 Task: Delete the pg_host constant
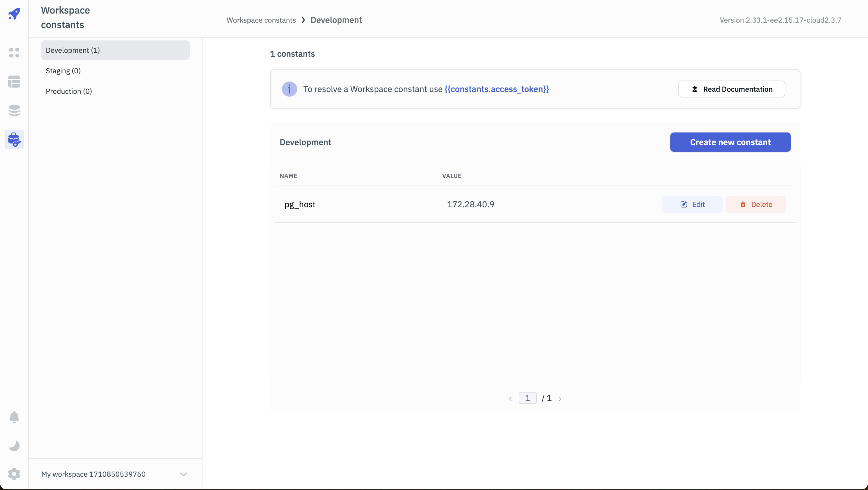(x=756, y=204)
